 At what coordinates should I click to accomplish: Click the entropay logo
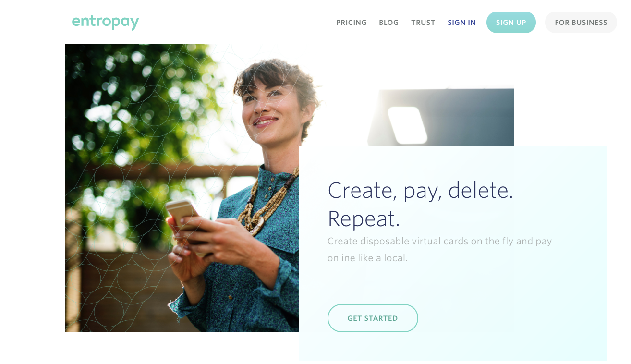pos(105,22)
